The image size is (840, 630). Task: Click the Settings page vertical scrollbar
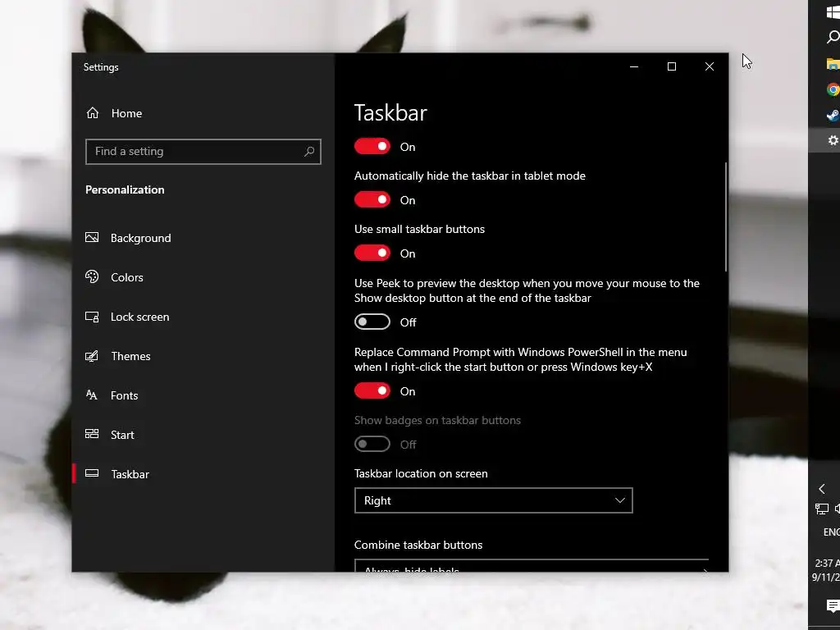point(726,217)
